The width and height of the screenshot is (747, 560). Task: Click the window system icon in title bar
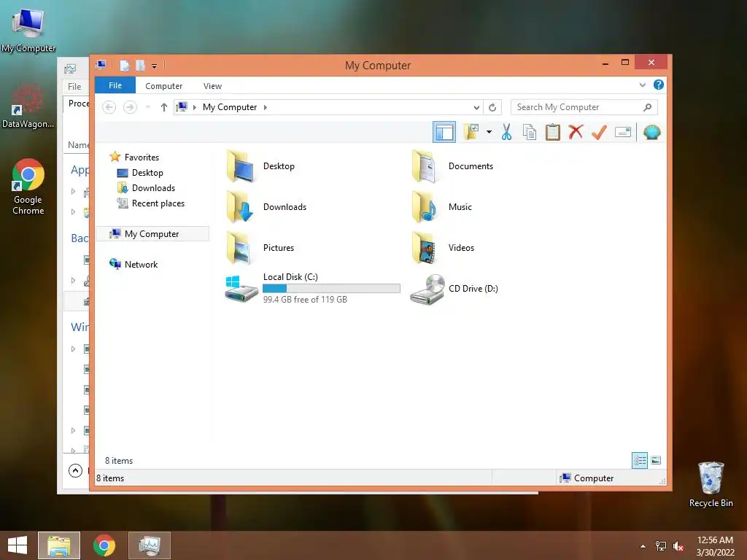[101, 65]
